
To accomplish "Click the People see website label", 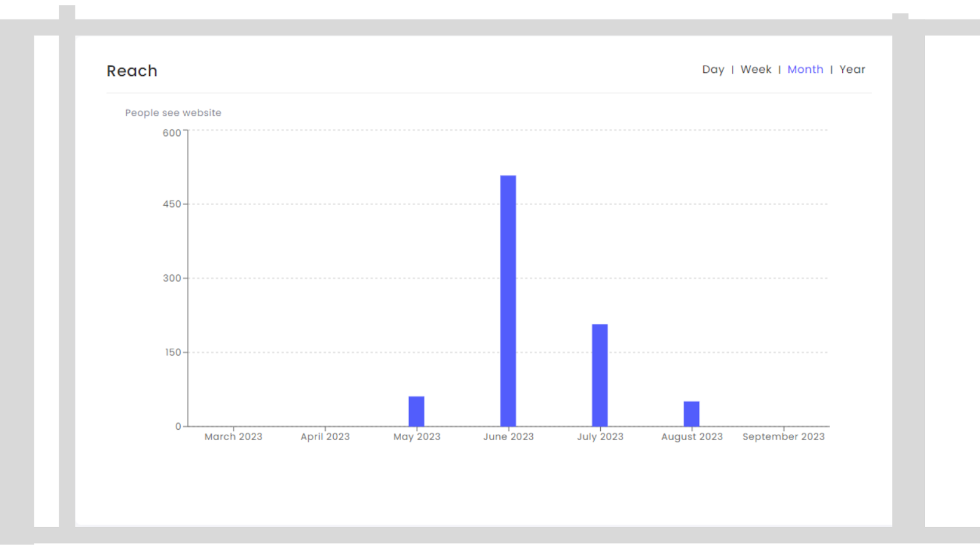I will click(173, 113).
